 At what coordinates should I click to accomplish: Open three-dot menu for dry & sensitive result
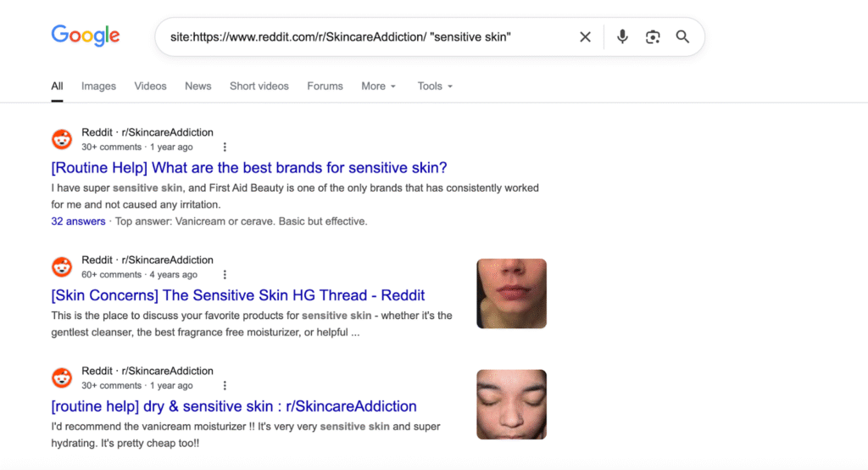[225, 386]
